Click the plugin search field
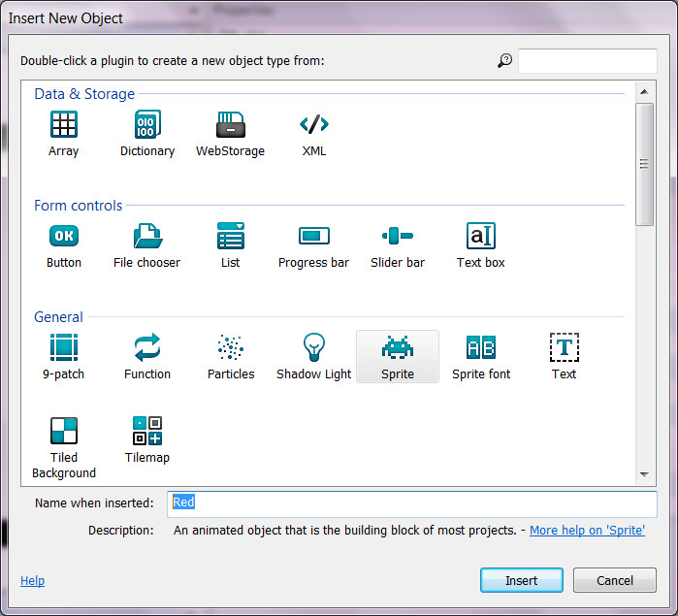The width and height of the screenshot is (678, 616). pyautogui.click(x=587, y=61)
